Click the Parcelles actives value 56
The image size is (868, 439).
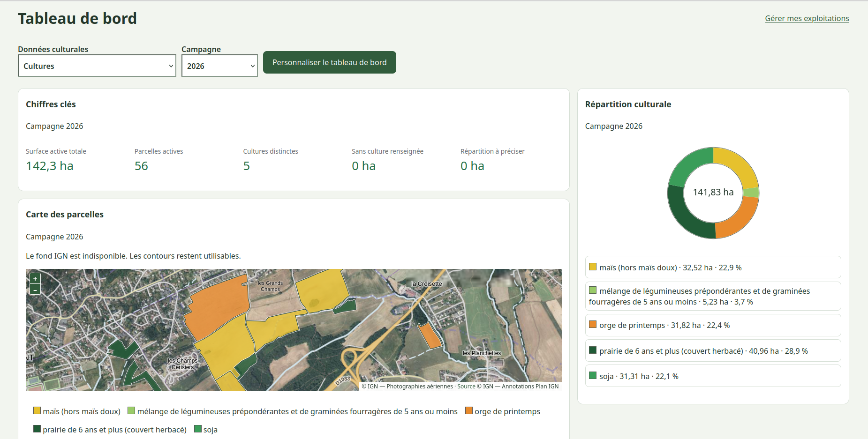click(141, 166)
